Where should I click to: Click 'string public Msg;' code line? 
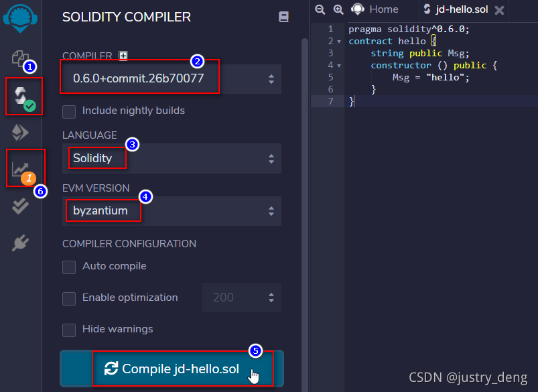pos(420,53)
